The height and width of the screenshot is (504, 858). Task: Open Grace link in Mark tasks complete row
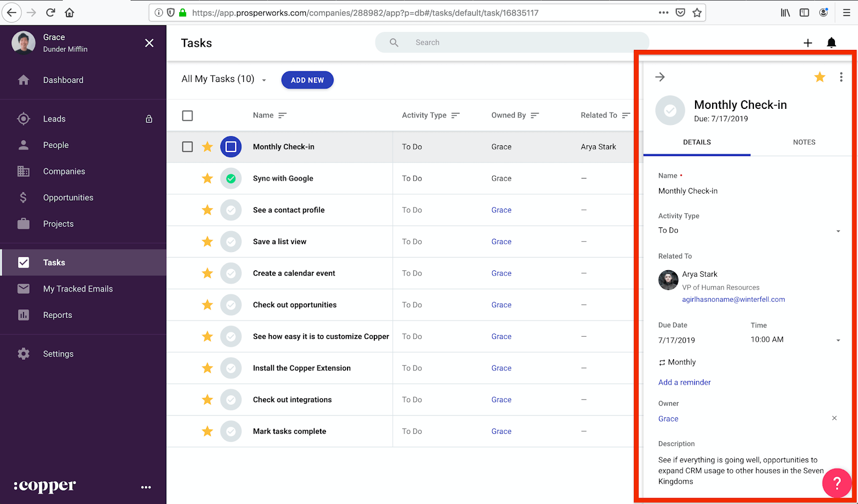501,431
